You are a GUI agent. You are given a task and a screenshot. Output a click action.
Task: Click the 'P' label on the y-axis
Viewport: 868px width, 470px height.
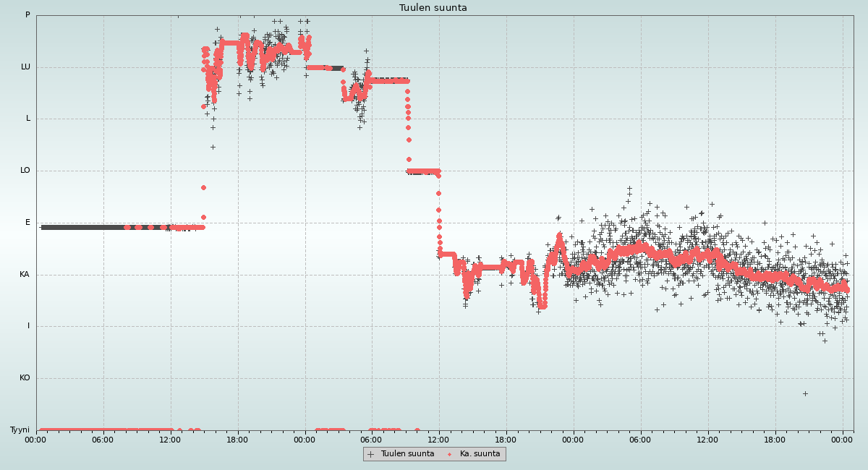27,15
